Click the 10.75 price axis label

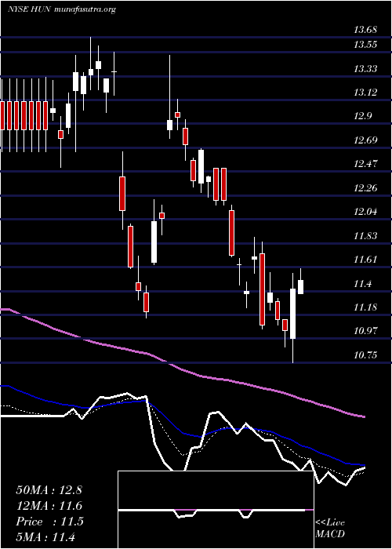click(x=365, y=355)
